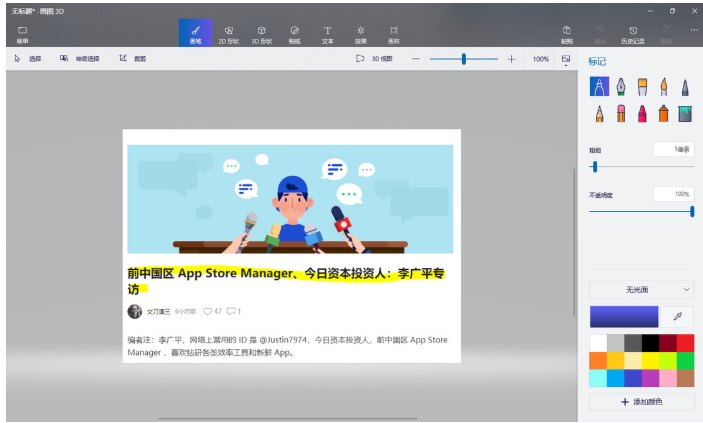Click the 添加颜色 (Add color) button

[x=641, y=401]
